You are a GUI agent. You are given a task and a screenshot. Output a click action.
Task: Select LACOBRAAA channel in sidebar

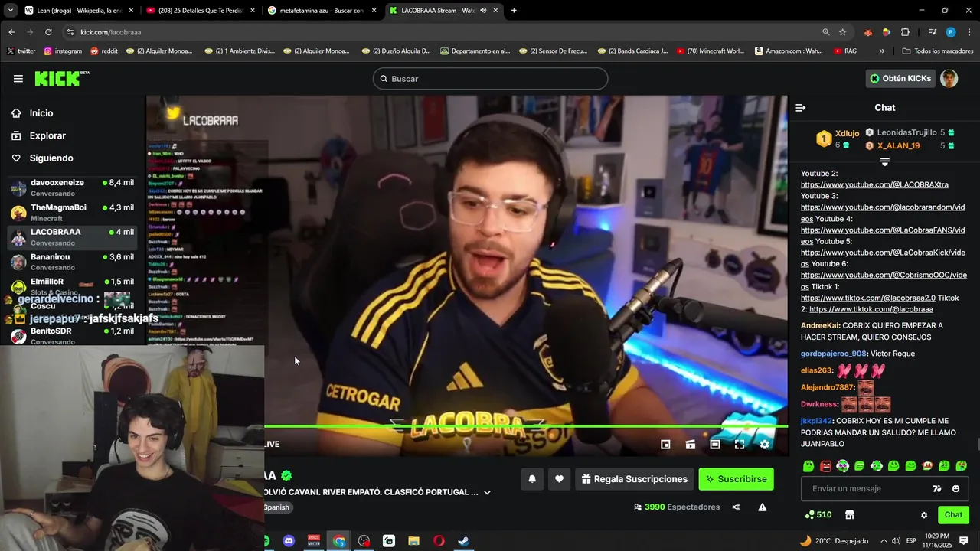[x=73, y=237]
